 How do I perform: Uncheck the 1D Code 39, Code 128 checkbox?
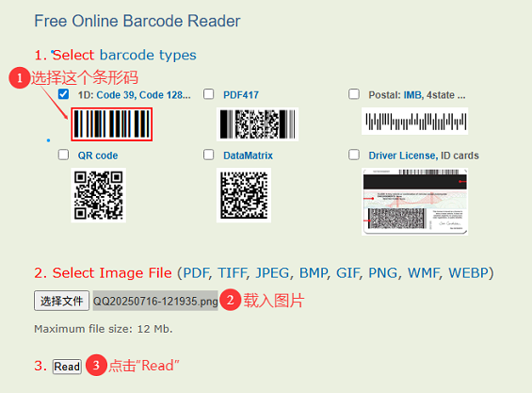pyautogui.click(x=63, y=94)
